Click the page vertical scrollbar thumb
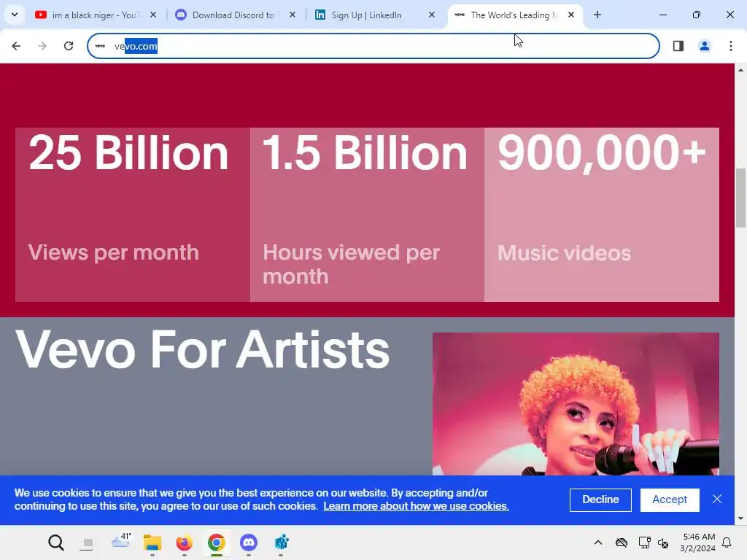The height and width of the screenshot is (560, 747). 740,198
